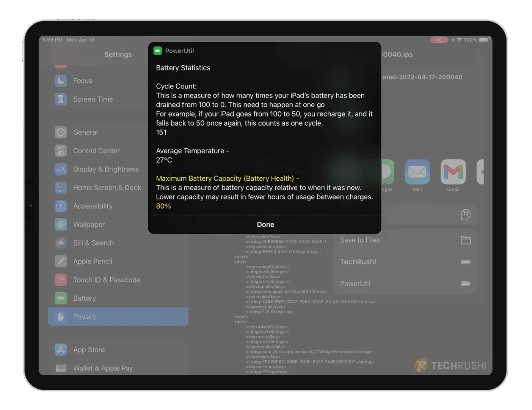Open Control Center settings

click(118, 151)
